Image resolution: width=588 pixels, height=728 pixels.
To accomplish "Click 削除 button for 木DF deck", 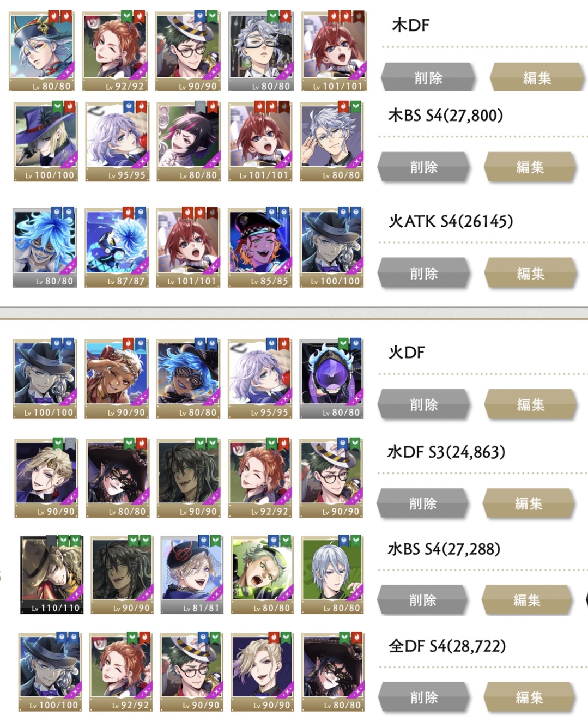I will pos(428,77).
